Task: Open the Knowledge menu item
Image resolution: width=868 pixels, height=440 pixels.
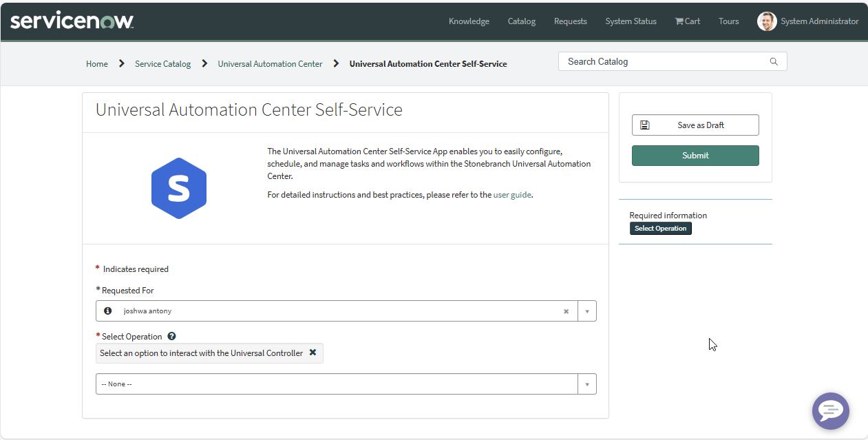Action: (469, 21)
